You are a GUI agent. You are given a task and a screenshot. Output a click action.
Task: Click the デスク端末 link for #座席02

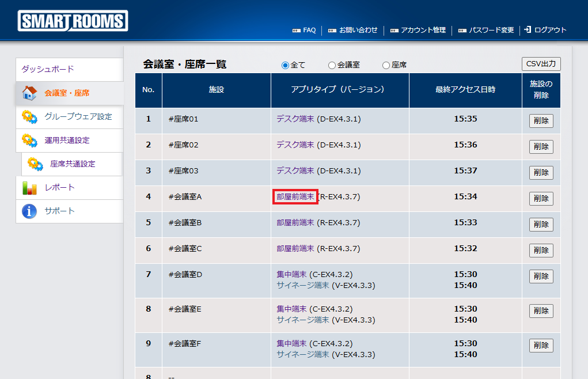(x=295, y=145)
